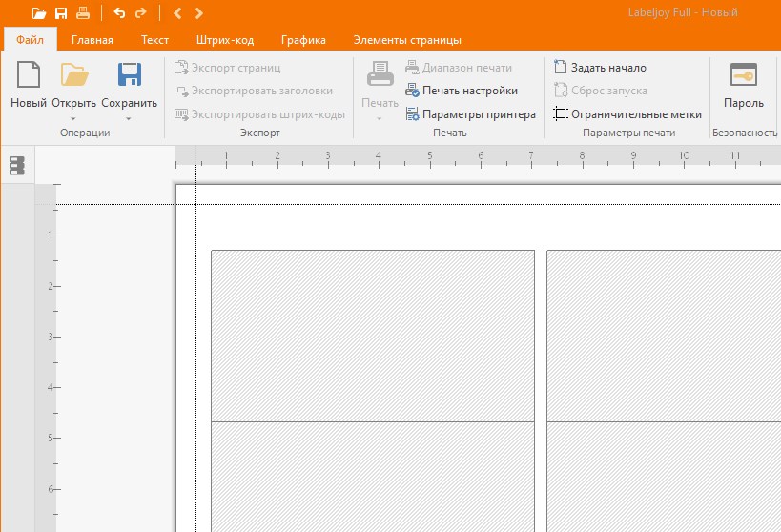Viewport: 781px width, 532px height.
Task: Open Параметры принтера
Action: [471, 114]
